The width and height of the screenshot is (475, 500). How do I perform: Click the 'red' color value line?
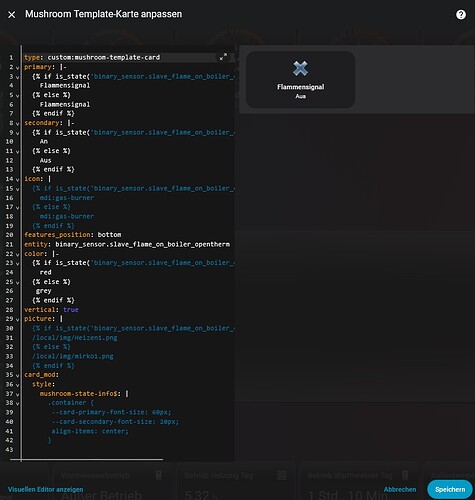46,272
